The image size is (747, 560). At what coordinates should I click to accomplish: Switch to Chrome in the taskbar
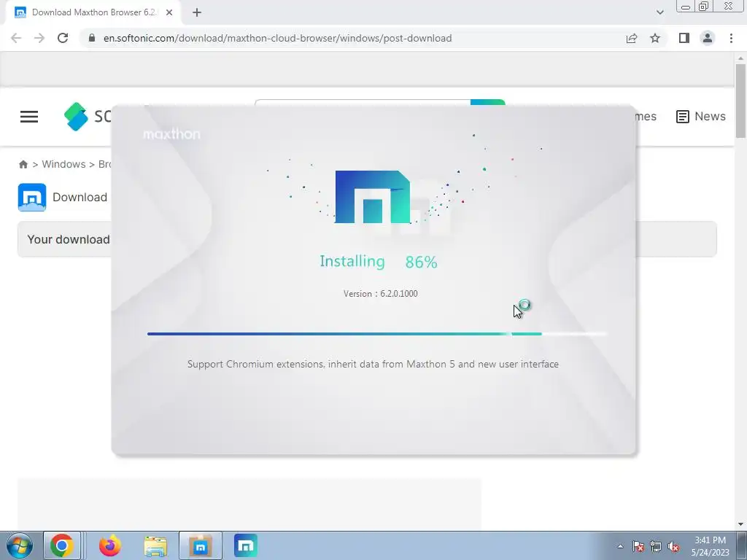[x=62, y=545]
